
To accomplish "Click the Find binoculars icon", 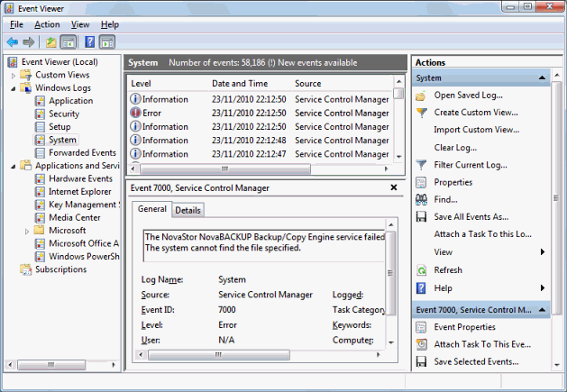I will 421,200.
